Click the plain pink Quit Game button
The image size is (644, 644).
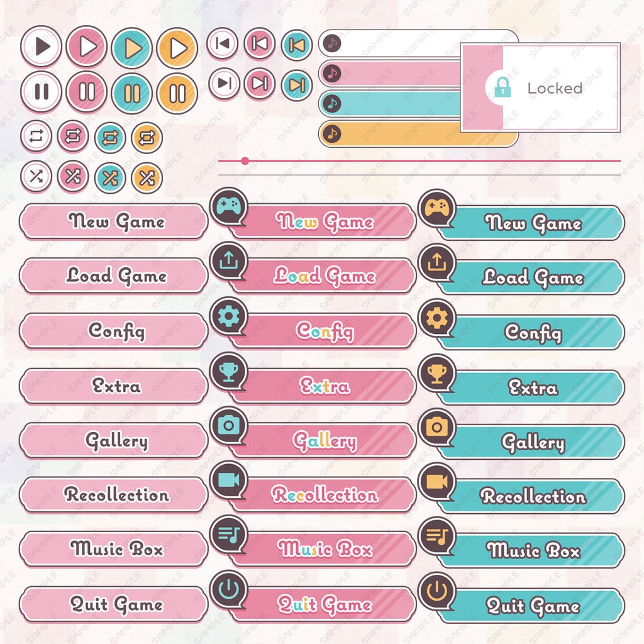(114, 604)
